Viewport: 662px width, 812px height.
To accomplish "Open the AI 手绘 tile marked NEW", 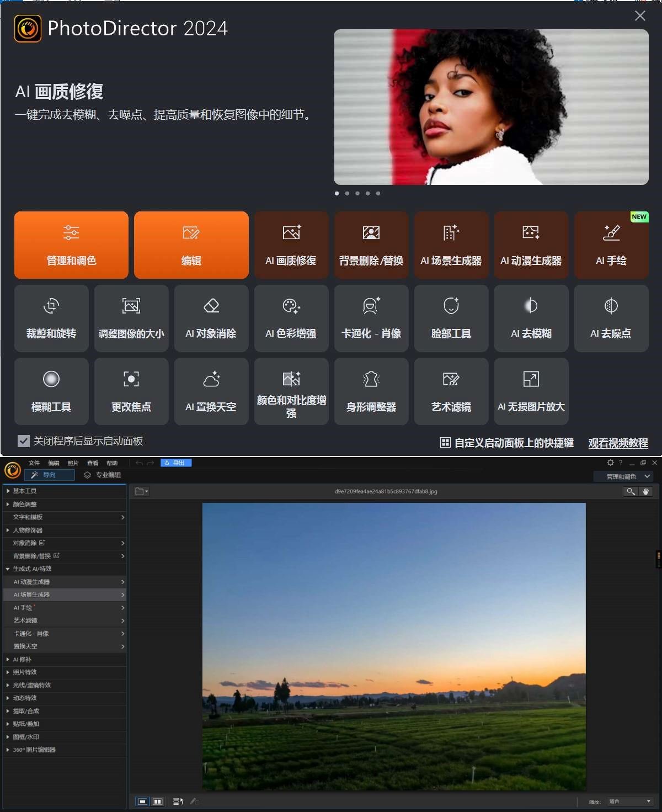I will click(611, 245).
